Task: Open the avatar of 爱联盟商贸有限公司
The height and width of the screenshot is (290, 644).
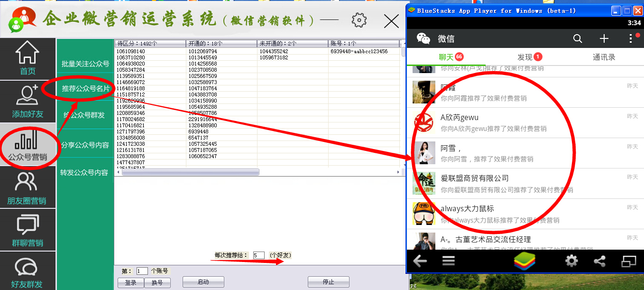Action: (x=423, y=183)
